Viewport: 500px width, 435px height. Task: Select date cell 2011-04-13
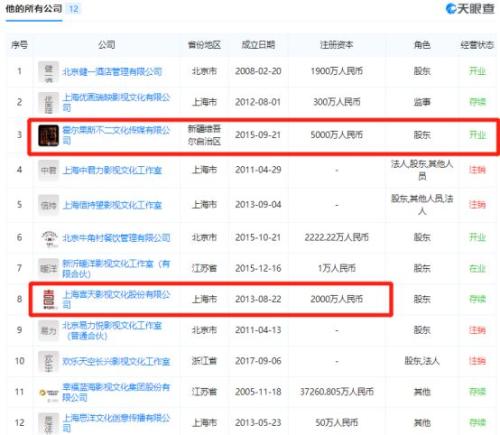258,330
